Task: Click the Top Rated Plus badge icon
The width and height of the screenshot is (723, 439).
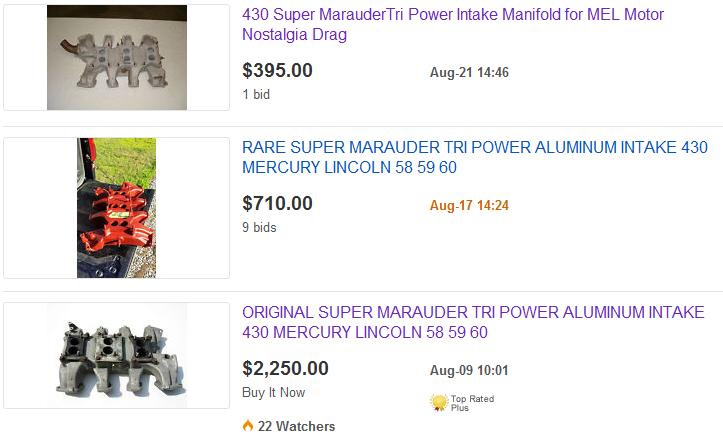Action: (438, 402)
